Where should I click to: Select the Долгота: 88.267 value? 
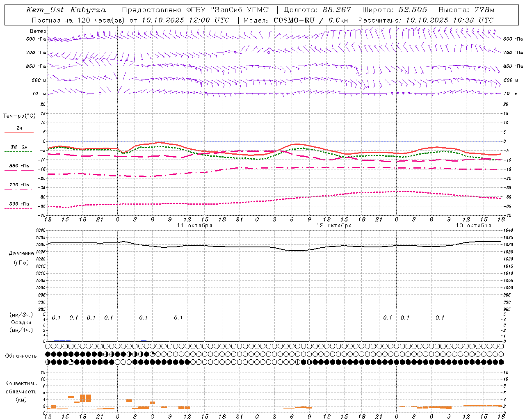point(317,10)
